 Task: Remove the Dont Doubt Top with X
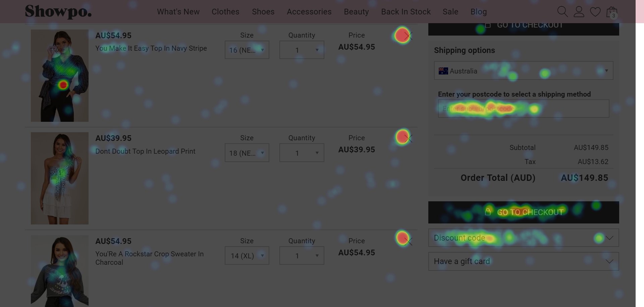(409, 138)
